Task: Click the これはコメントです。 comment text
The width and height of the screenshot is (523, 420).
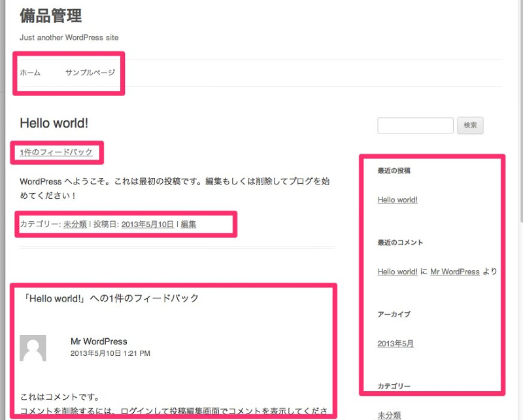Action: click(x=60, y=397)
